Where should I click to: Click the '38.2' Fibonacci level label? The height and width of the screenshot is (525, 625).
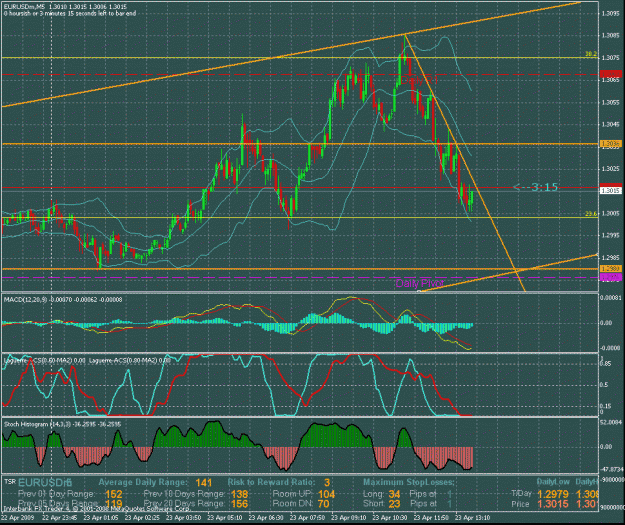tap(591, 54)
